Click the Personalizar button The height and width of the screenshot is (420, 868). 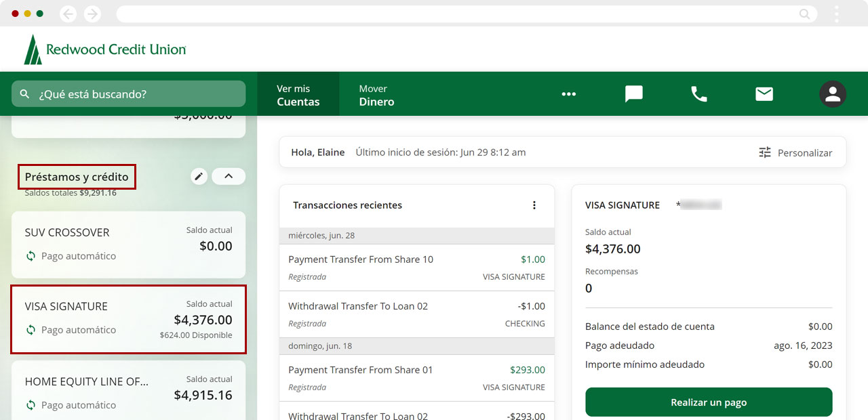pyautogui.click(x=795, y=152)
